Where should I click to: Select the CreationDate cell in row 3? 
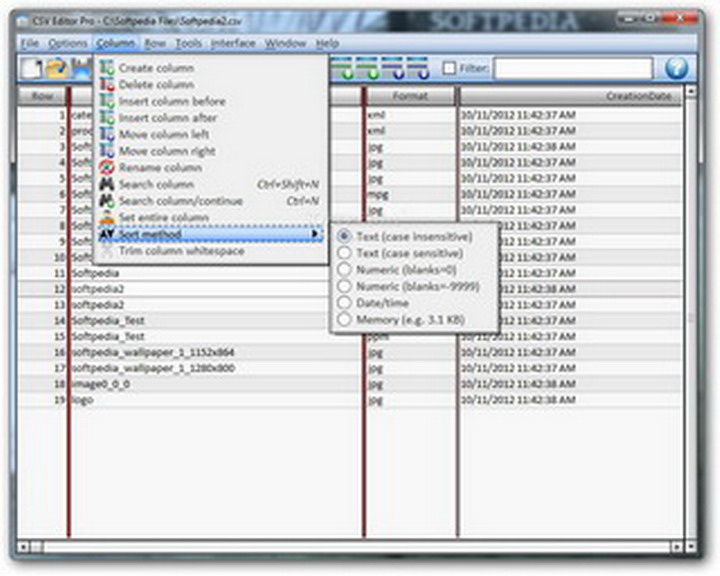pyautogui.click(x=571, y=147)
